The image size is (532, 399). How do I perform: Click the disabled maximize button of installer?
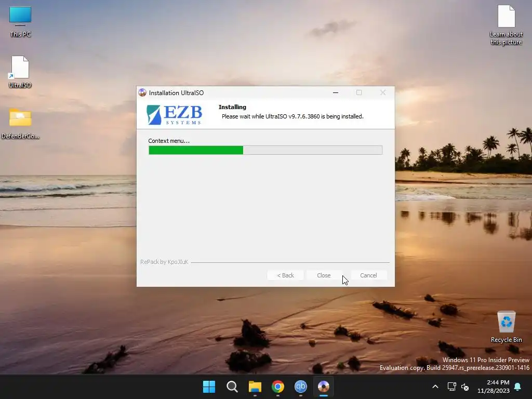click(x=359, y=92)
